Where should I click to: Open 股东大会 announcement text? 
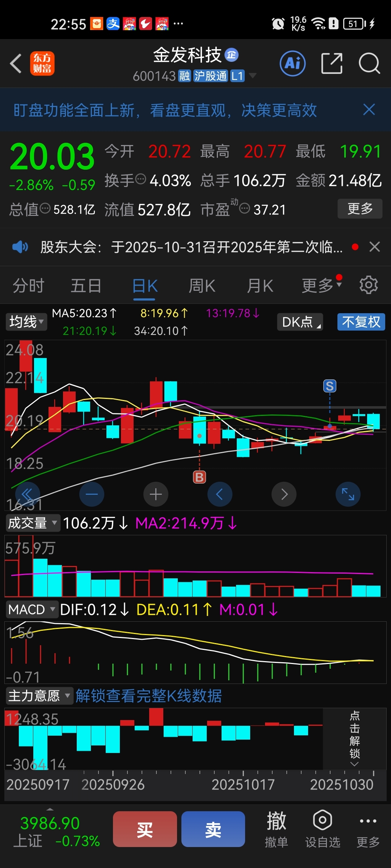click(x=191, y=247)
